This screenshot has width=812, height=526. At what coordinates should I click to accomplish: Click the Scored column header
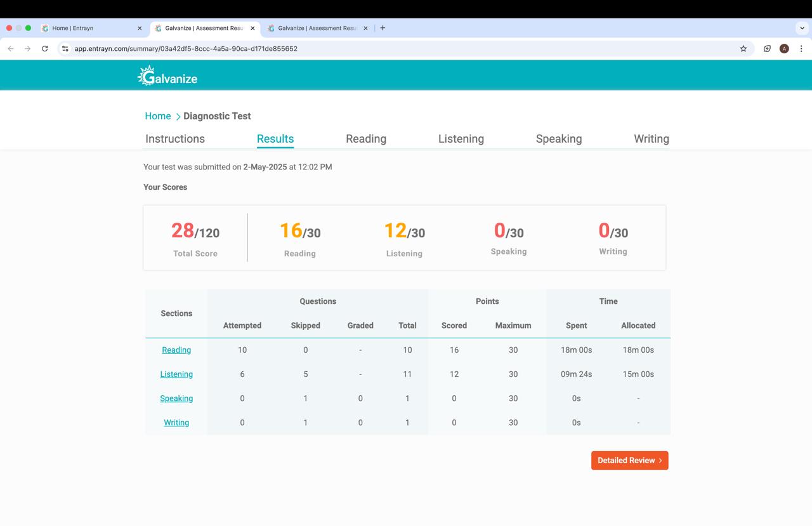[x=454, y=325]
